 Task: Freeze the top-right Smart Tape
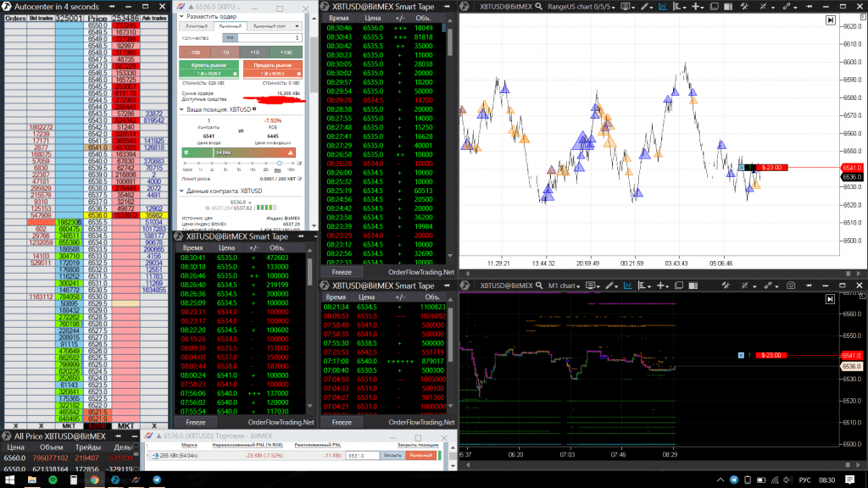tap(342, 272)
